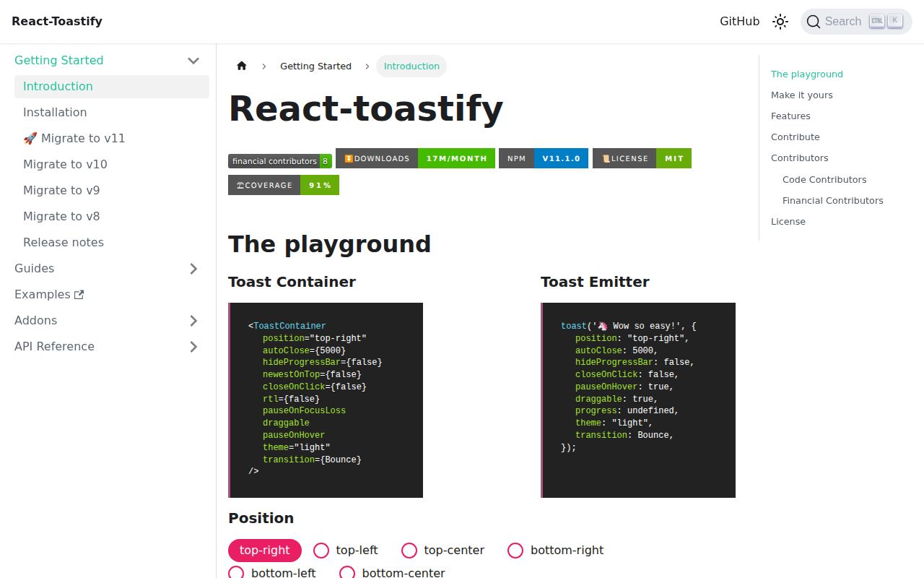Screen dimensions: 924x578
Task: Jump to Features in table of contents
Action: (790, 116)
